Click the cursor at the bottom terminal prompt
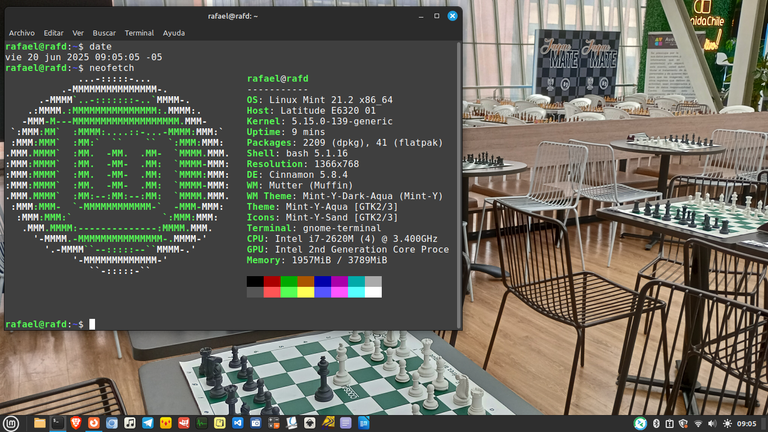This screenshot has height=432, width=768. [x=92, y=324]
